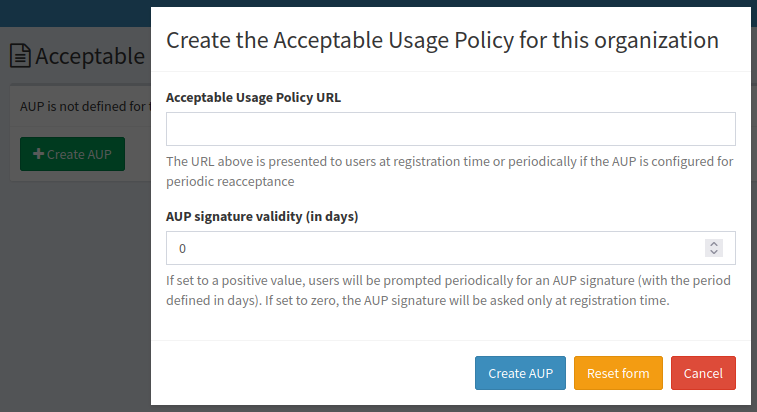
Task: Click the "Acceptable" page heading behind the dialog
Action: tap(90, 56)
